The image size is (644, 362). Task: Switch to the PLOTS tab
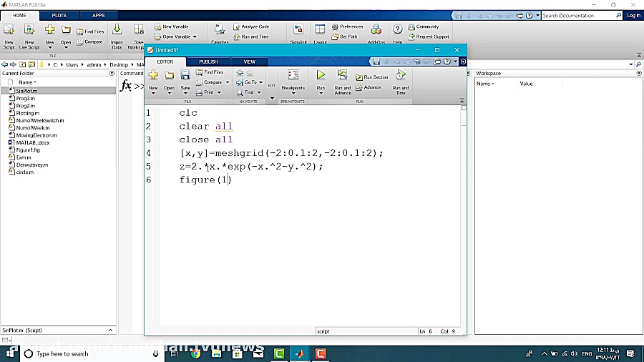click(x=59, y=16)
